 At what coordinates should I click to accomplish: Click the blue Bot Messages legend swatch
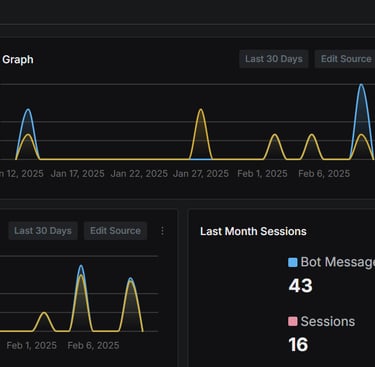pos(292,262)
